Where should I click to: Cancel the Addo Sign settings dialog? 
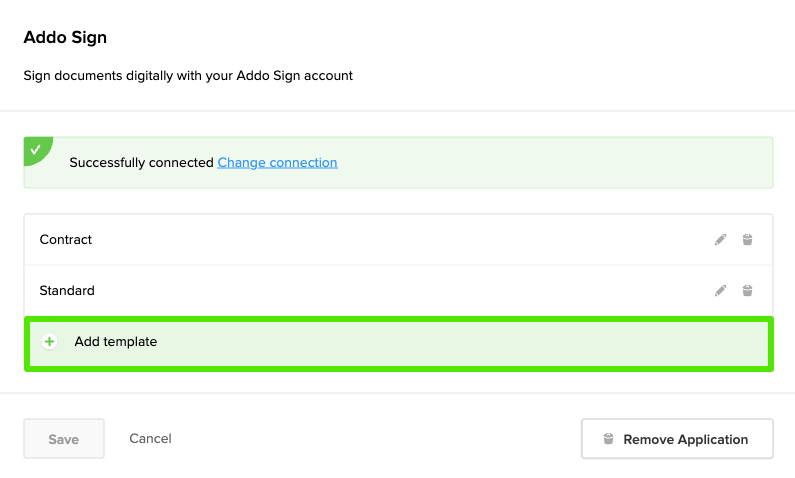[x=150, y=438]
